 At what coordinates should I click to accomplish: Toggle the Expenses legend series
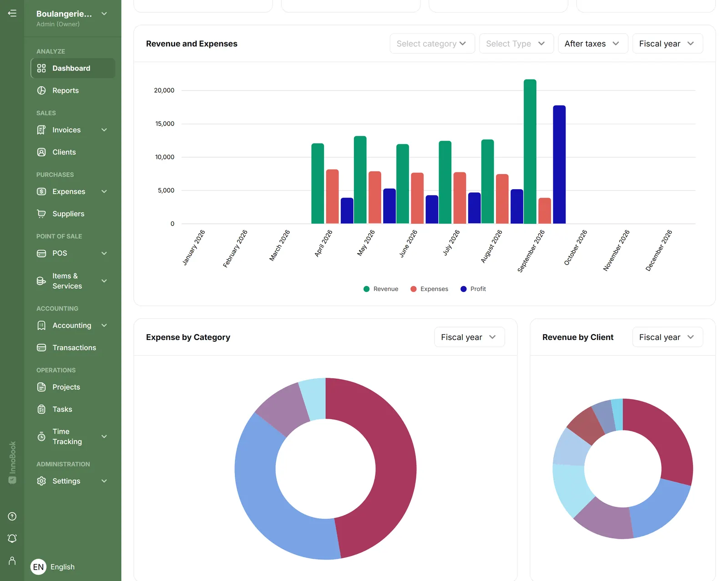pos(429,289)
